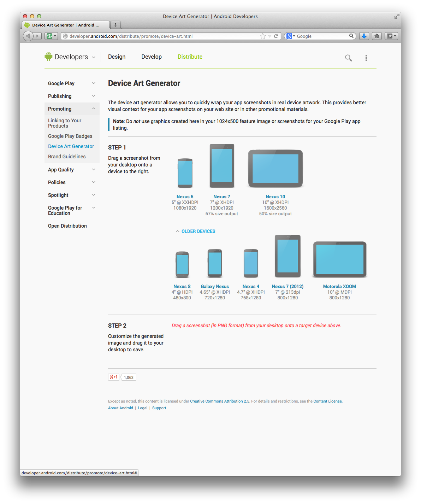Open Device Art Generator sidebar link
The height and width of the screenshot is (504, 421).
[x=71, y=146]
